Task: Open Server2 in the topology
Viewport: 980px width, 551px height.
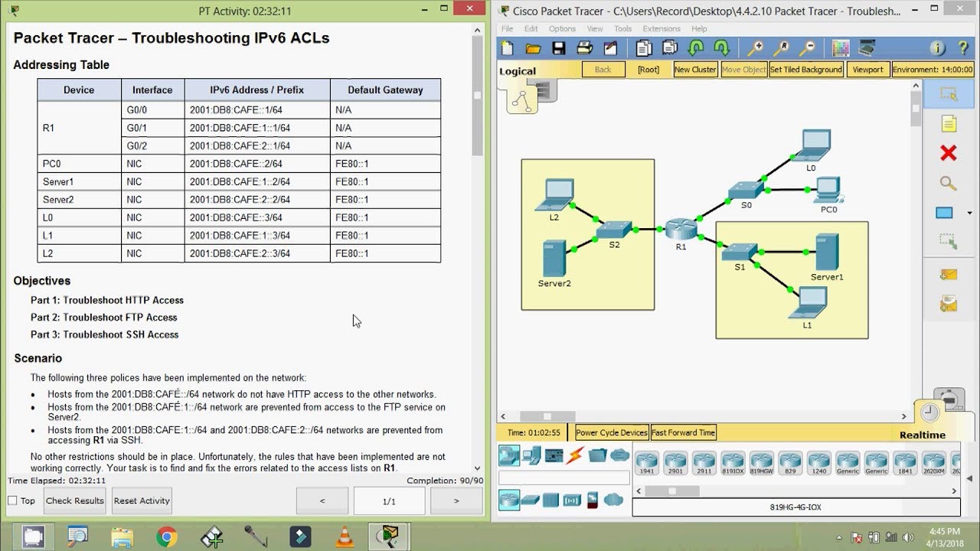Action: tap(554, 259)
